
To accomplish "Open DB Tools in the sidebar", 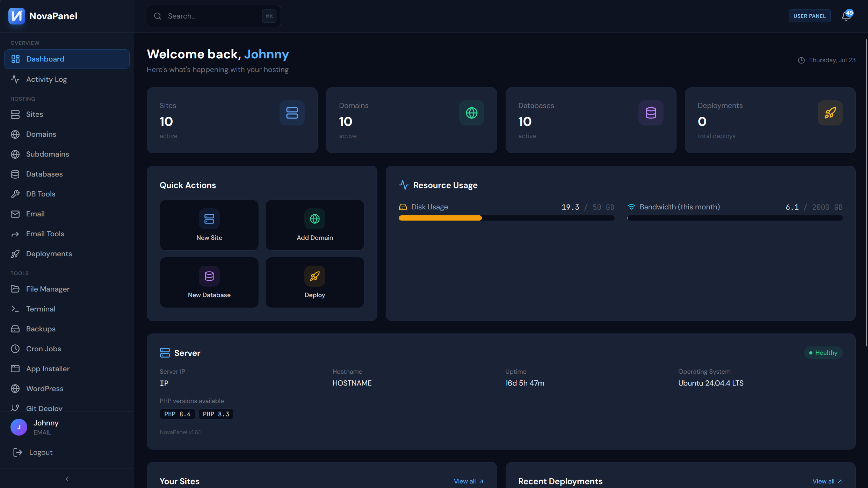I will (67, 194).
